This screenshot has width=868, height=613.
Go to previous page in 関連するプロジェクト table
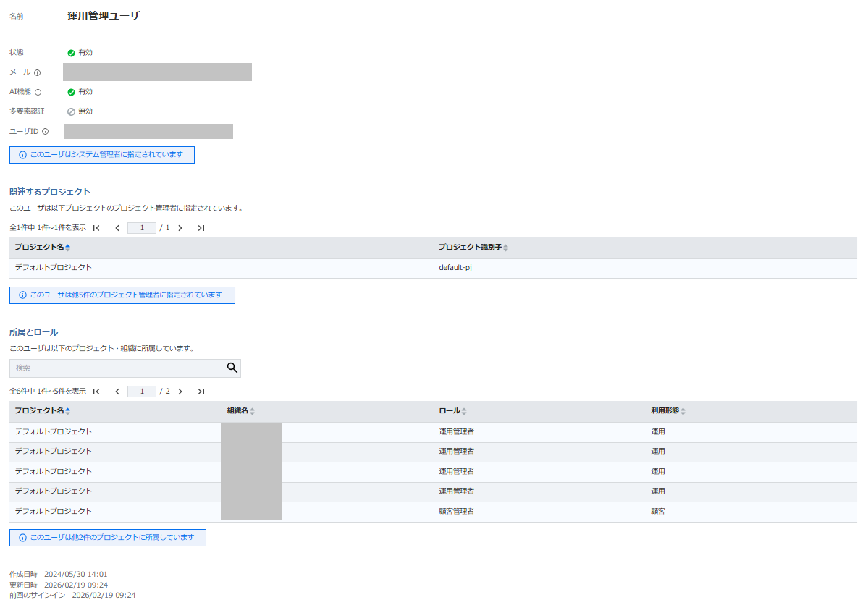point(117,228)
